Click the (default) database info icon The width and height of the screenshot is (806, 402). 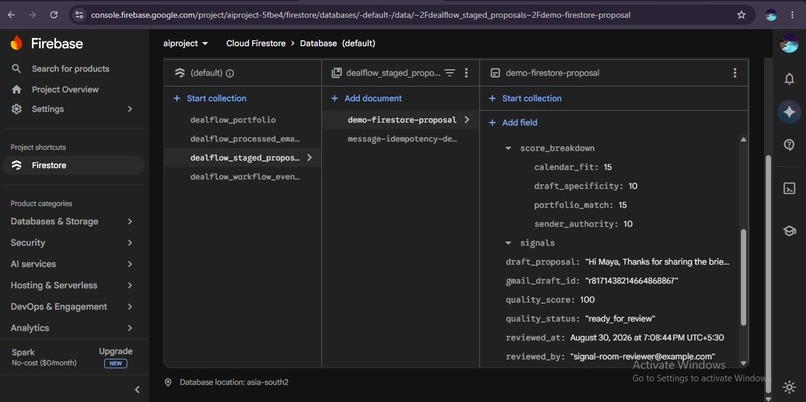tap(230, 73)
